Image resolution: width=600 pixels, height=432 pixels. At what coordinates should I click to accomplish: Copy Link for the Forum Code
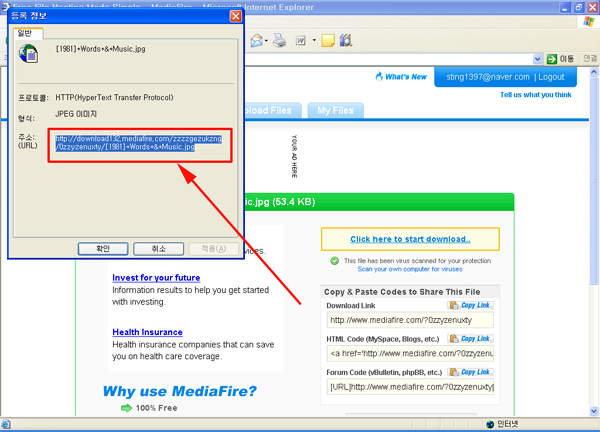[x=470, y=372]
